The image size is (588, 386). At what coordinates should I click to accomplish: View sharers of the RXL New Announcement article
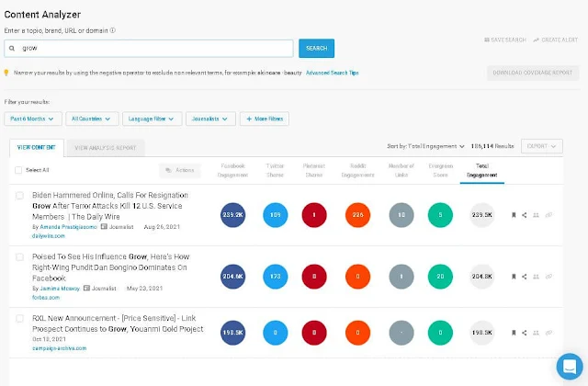[x=536, y=333]
